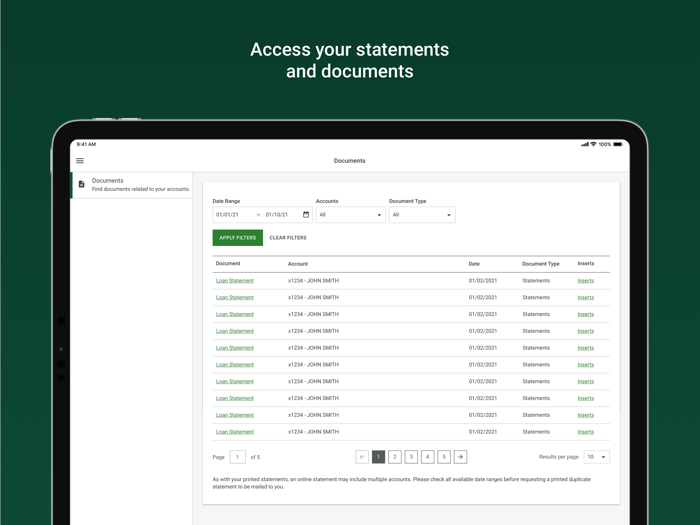Open the seventh Loan Statement link
The width and height of the screenshot is (700, 525).
[x=235, y=381]
